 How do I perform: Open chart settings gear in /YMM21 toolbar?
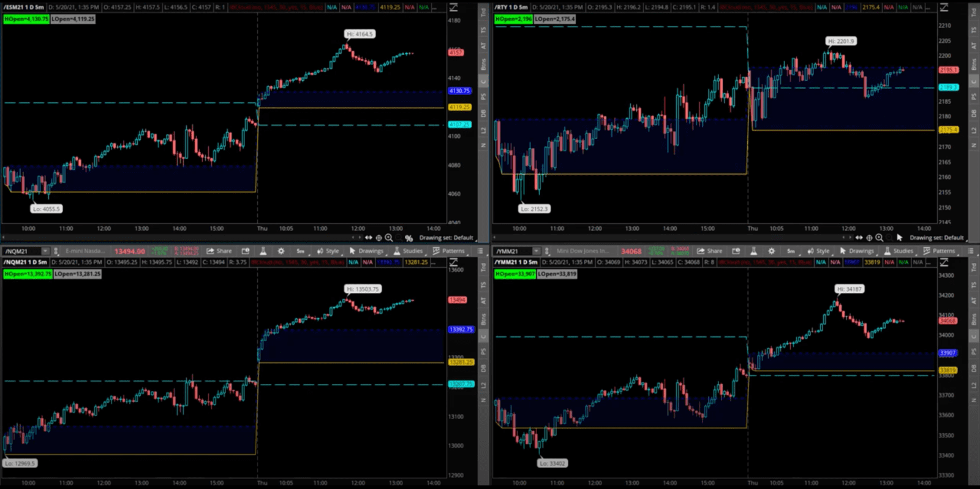[x=772, y=251]
